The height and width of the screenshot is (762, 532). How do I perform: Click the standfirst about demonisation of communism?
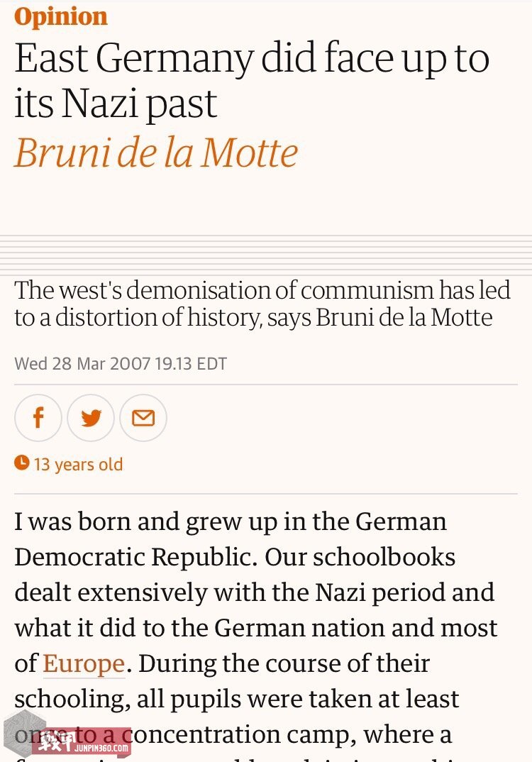[x=262, y=303]
